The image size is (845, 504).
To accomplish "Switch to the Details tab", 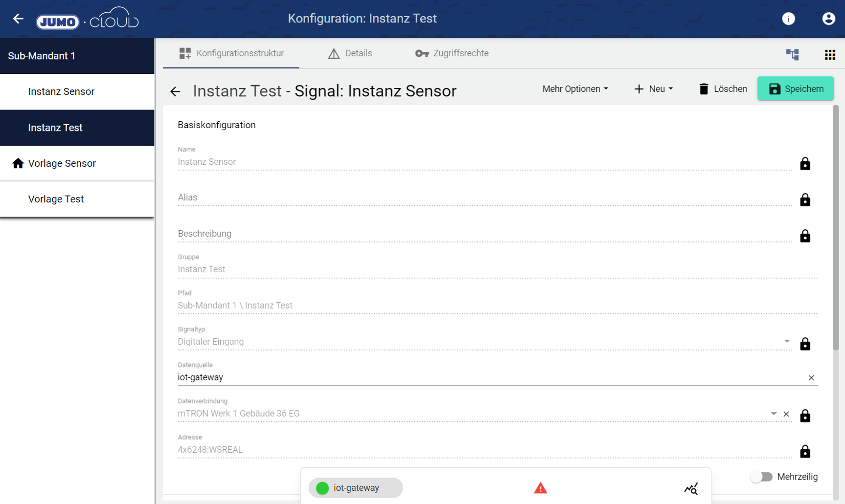I will click(x=350, y=53).
